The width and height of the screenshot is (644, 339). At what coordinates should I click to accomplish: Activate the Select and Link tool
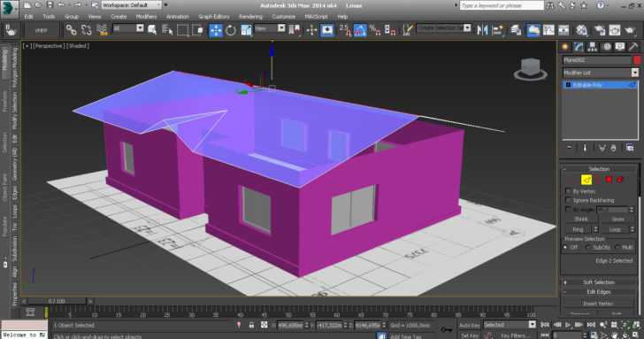71,30
